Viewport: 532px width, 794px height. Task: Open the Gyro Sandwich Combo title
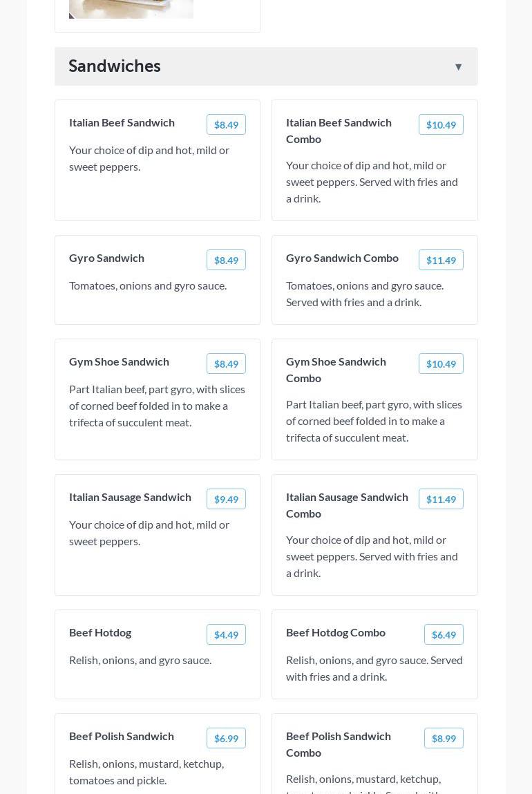click(x=342, y=258)
